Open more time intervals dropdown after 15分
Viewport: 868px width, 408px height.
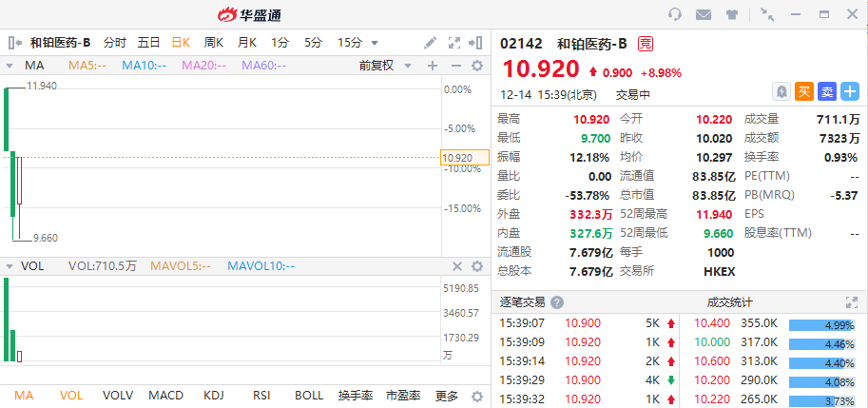[375, 43]
